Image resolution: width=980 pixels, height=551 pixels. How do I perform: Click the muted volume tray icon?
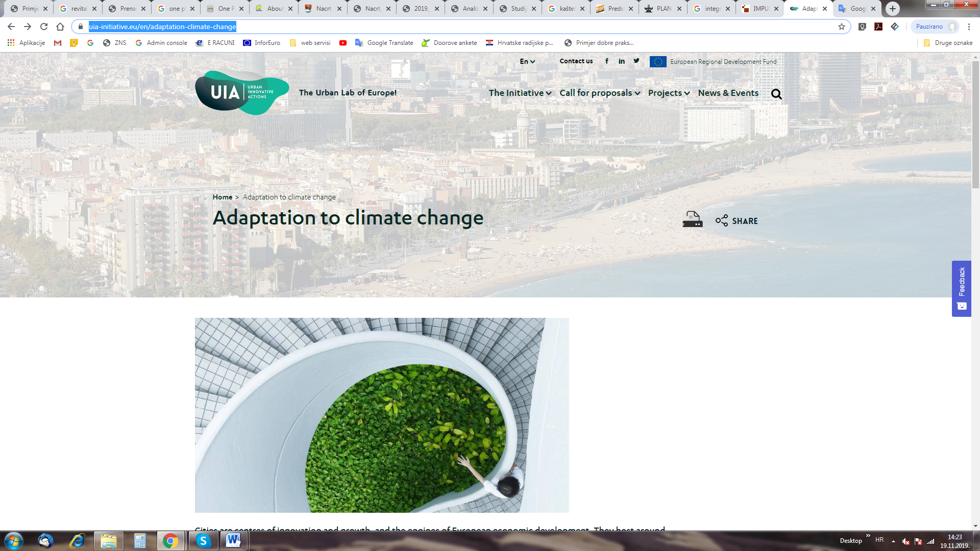pyautogui.click(x=905, y=541)
